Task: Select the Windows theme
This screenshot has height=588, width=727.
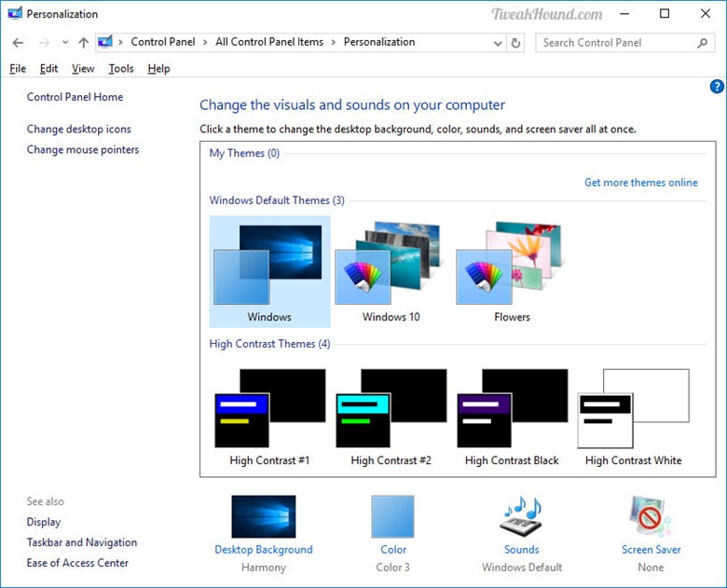Action: (x=270, y=272)
